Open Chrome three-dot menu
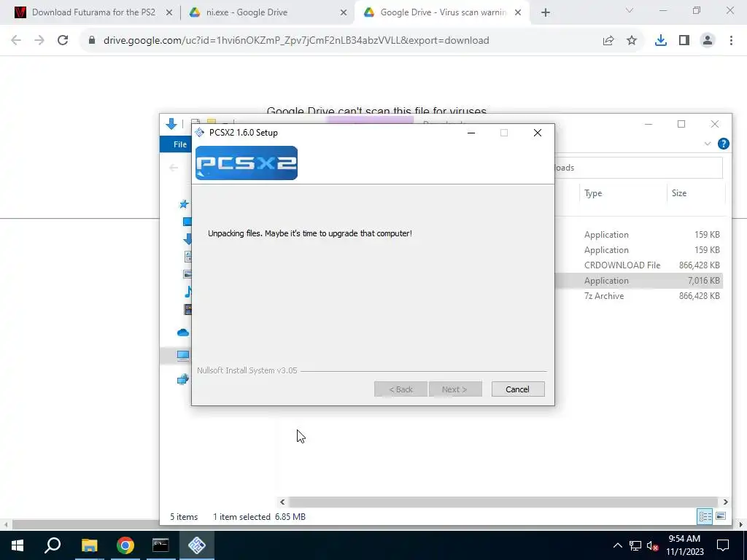 [731, 41]
